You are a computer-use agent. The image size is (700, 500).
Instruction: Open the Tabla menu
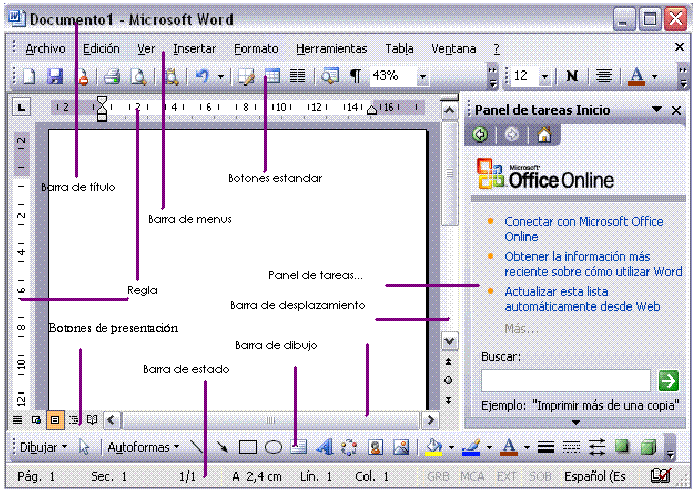pyautogui.click(x=400, y=49)
